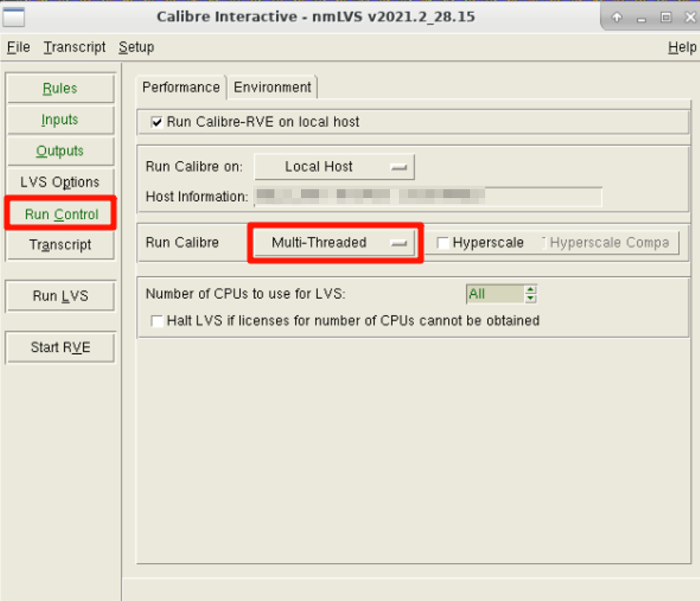Switch to the Environment tab

pos(273,87)
